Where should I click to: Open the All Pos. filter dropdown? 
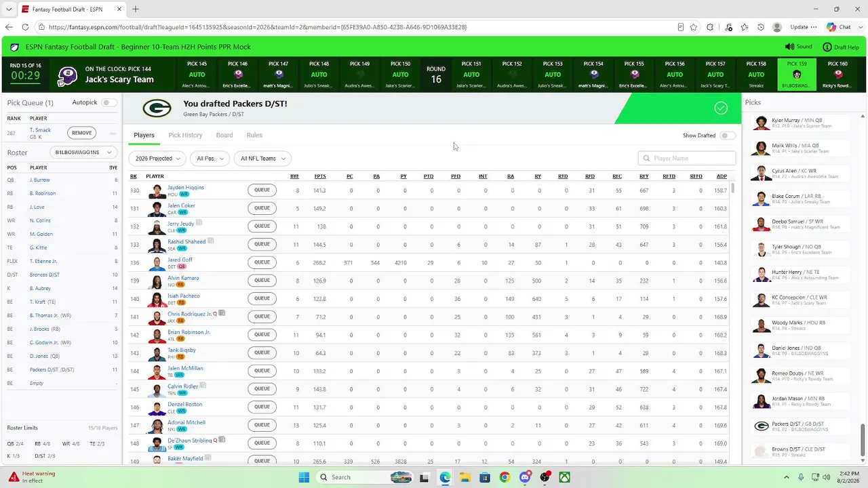click(x=210, y=159)
